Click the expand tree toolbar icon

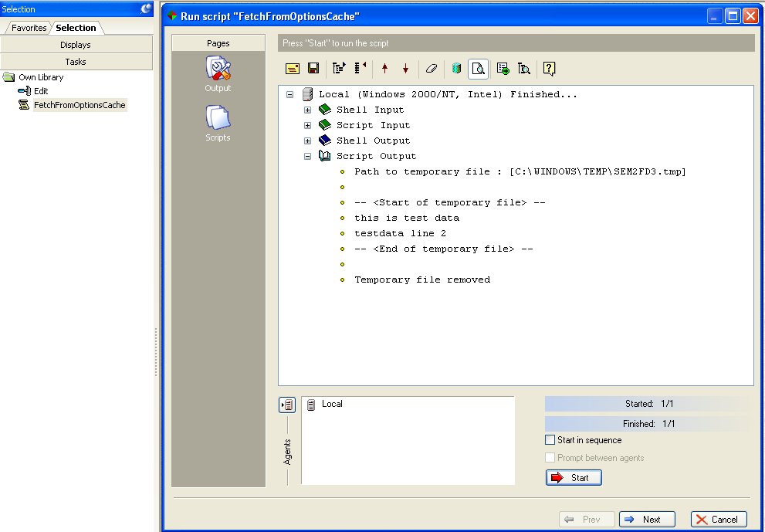click(x=338, y=69)
